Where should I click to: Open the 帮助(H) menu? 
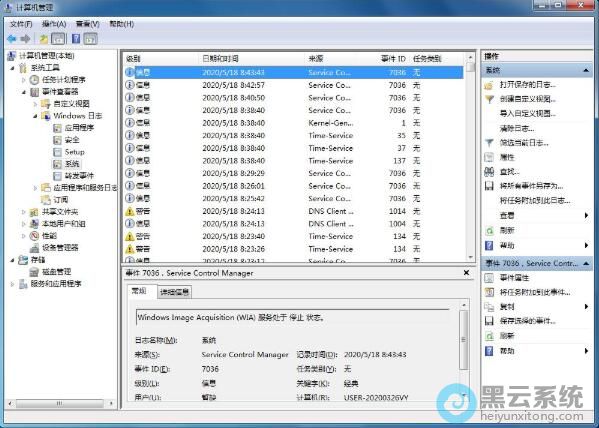[x=121, y=24]
